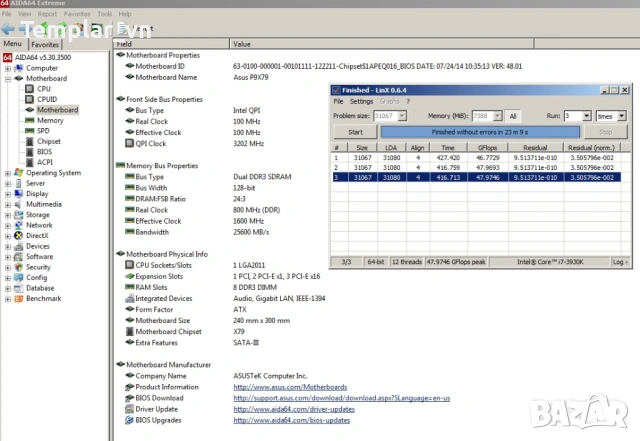Click the GFlops column header in LinX
This screenshot has width=640, height=441.
(488, 148)
